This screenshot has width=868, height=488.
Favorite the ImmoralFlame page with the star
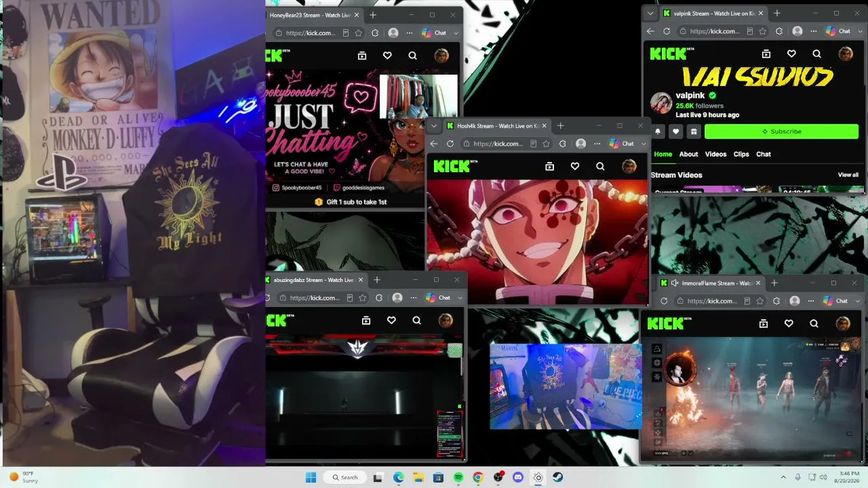click(760, 301)
